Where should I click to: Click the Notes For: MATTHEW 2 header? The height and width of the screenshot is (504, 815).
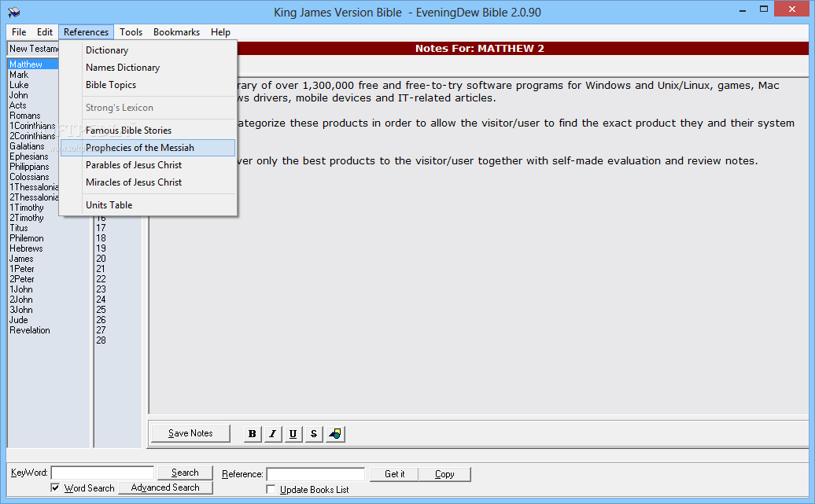[x=479, y=48]
